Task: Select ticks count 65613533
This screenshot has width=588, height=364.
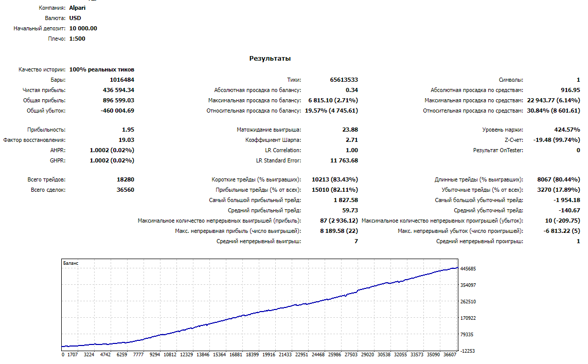Action: tap(344, 80)
